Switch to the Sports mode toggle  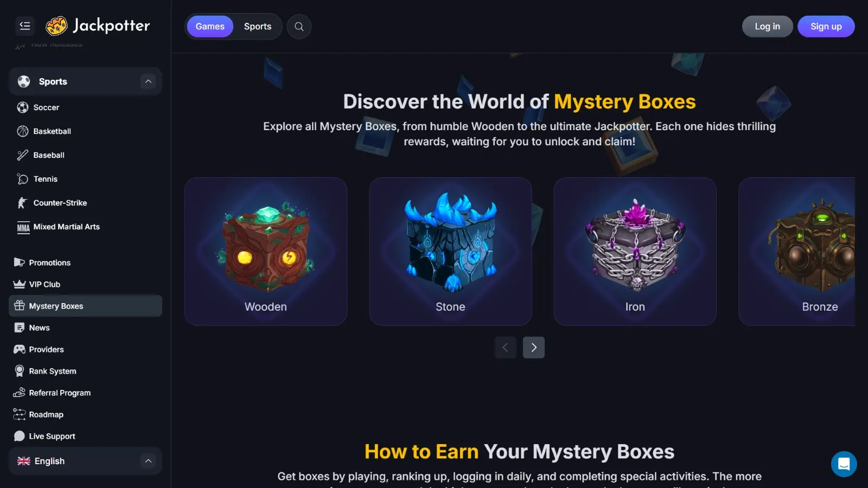(258, 27)
